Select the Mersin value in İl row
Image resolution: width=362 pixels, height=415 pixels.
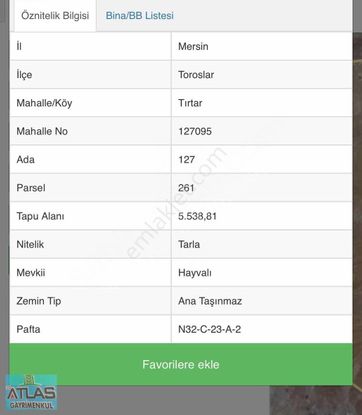pyautogui.click(x=193, y=46)
